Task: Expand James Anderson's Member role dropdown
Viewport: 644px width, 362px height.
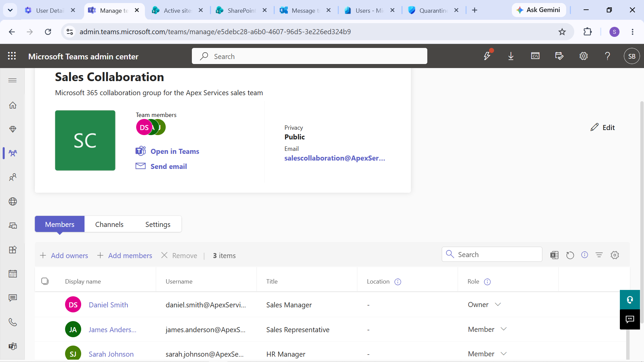Action: coord(503,329)
